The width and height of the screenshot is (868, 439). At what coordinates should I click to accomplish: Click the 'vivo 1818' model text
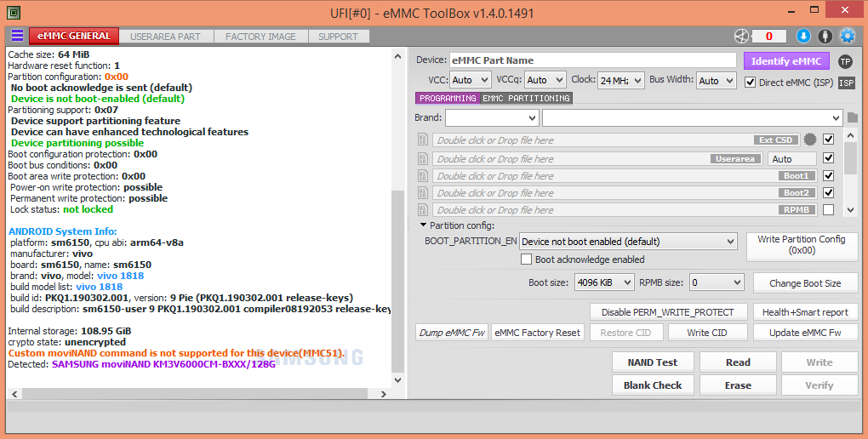coord(121,276)
